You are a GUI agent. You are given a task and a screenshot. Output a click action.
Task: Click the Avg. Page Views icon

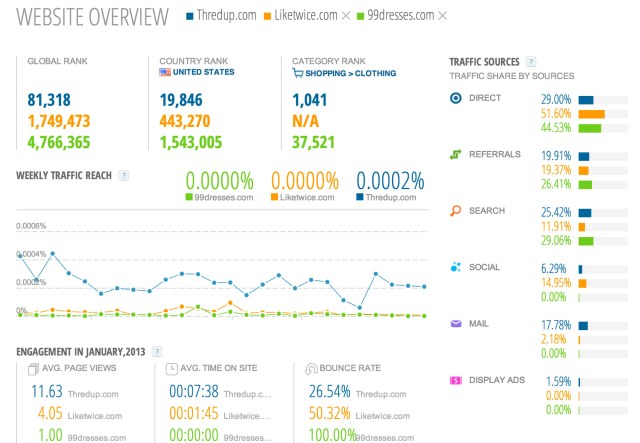[x=33, y=369]
